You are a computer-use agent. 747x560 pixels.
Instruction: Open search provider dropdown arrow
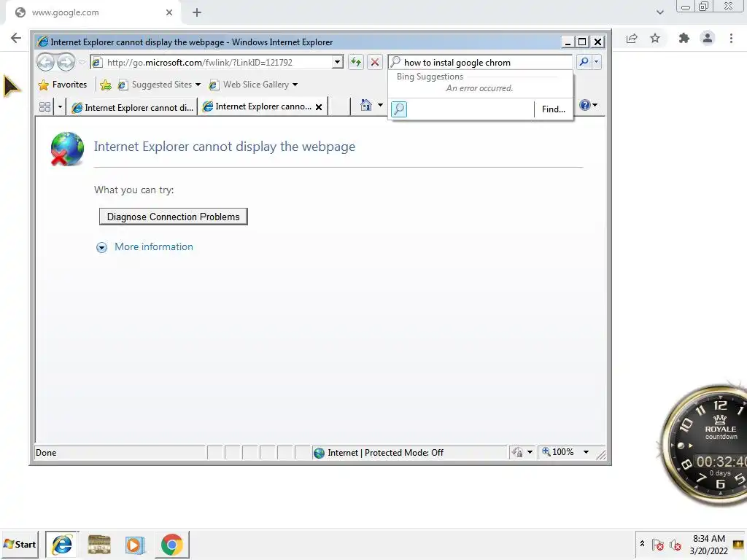pos(596,62)
